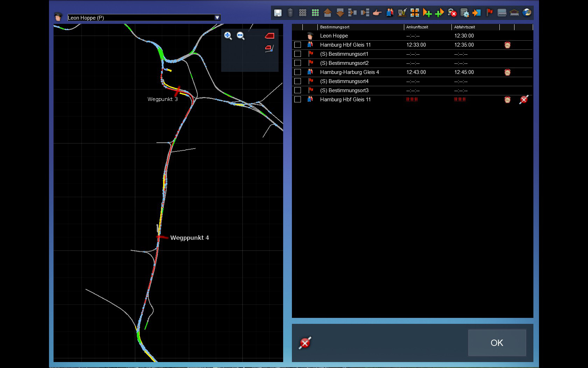The width and height of the screenshot is (588, 368).
Task: Click the pointing hand icon in toolbar
Action: [377, 13]
